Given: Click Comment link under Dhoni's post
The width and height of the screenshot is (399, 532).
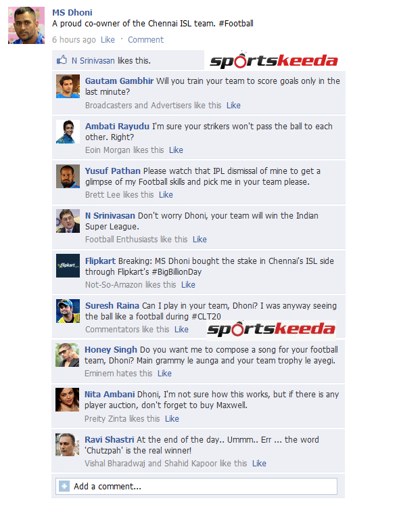Looking at the screenshot, I should [x=145, y=40].
